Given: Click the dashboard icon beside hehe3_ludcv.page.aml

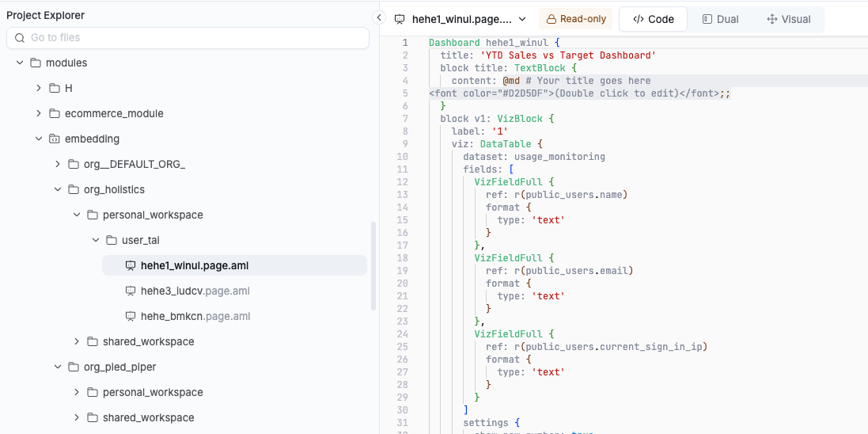Looking at the screenshot, I should click(131, 291).
